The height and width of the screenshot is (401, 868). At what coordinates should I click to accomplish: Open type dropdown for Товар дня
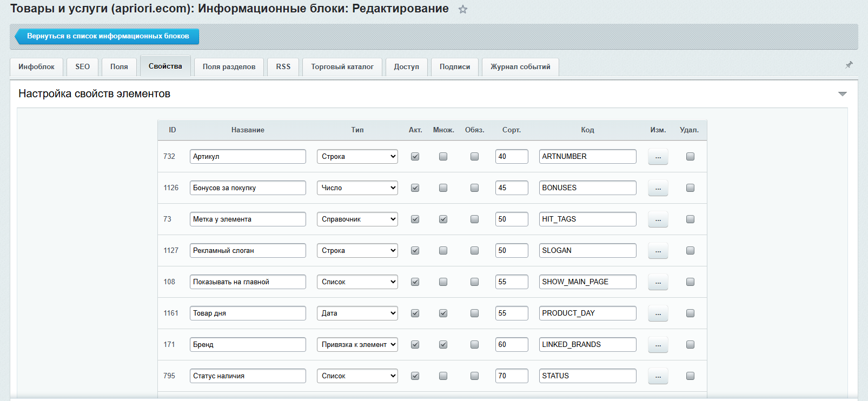[357, 313]
